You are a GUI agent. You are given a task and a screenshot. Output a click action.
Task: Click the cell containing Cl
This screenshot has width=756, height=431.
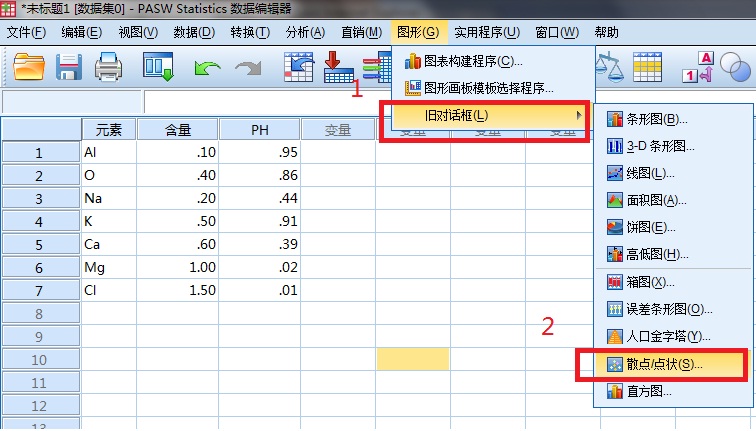pyautogui.click(x=109, y=290)
